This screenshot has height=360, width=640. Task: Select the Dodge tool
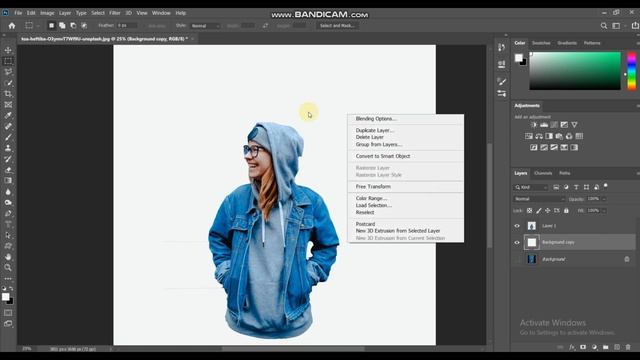tap(8, 203)
